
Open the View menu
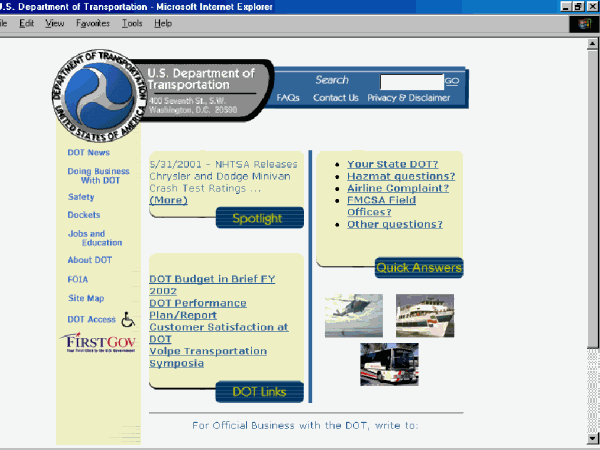(x=55, y=22)
